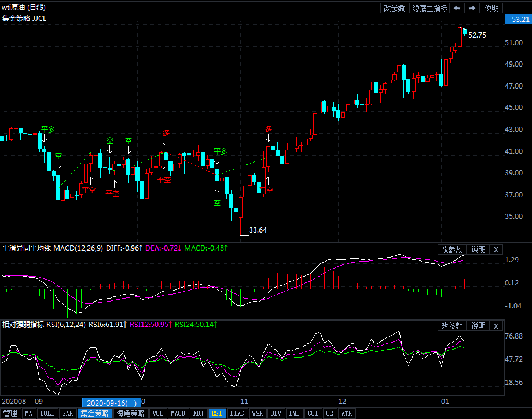532x419 pixels.
Task: Enable the SAR indicator tab
Action: pos(68,414)
